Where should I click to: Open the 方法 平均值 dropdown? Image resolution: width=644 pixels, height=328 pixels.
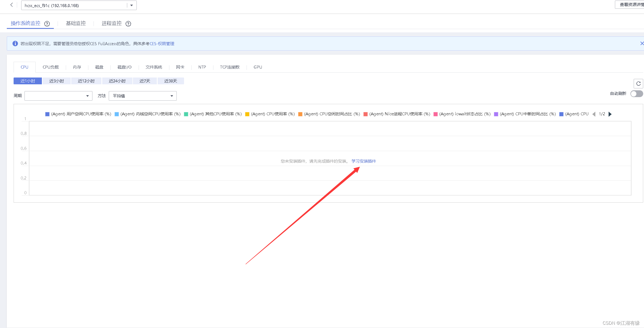coord(143,96)
